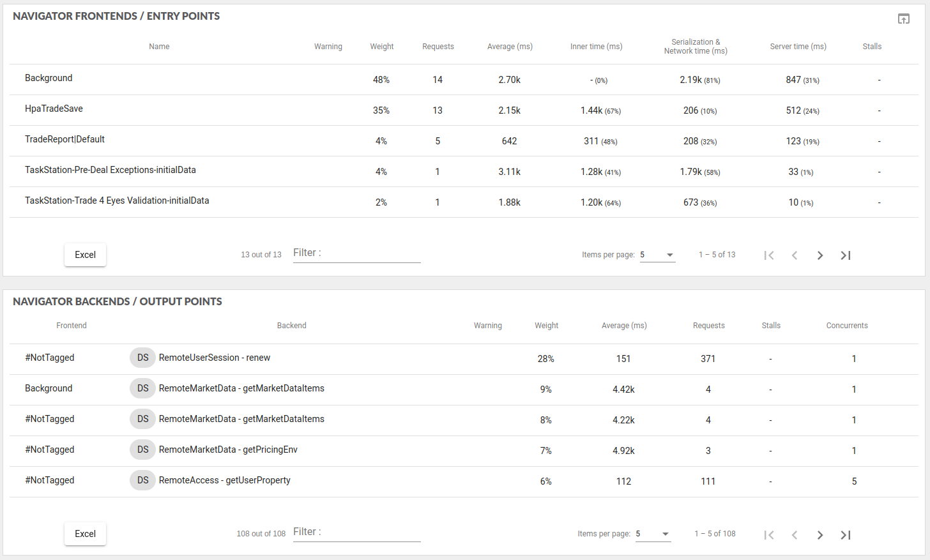Go to next page in Frontends table
This screenshot has width=930, height=560.
click(820, 255)
